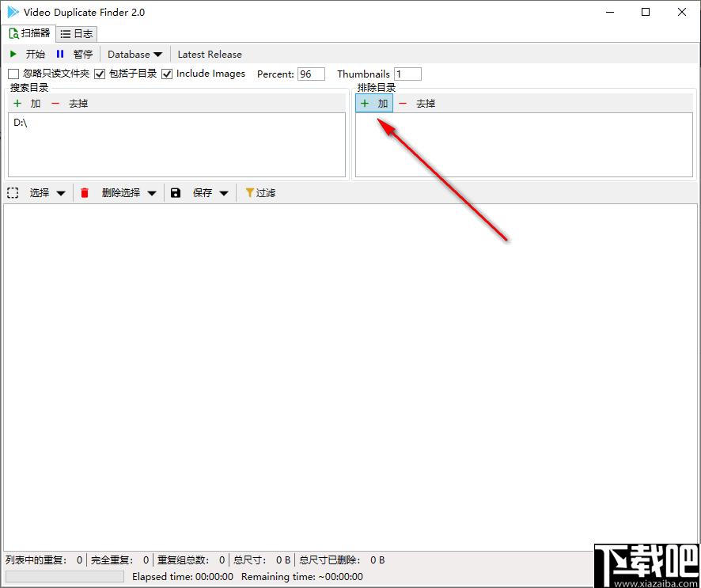The height and width of the screenshot is (588, 701).
Task: Expand the 删除选择 dropdown arrow
Action: click(x=152, y=193)
